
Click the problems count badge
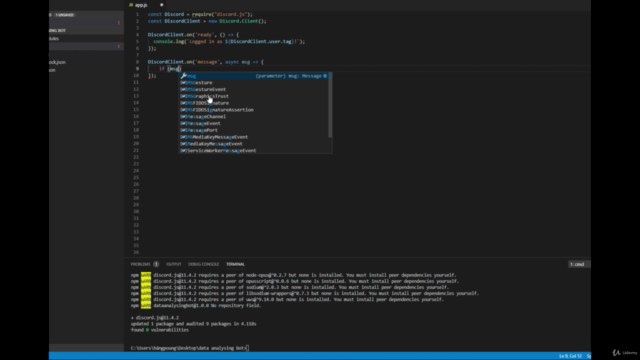[156, 264]
